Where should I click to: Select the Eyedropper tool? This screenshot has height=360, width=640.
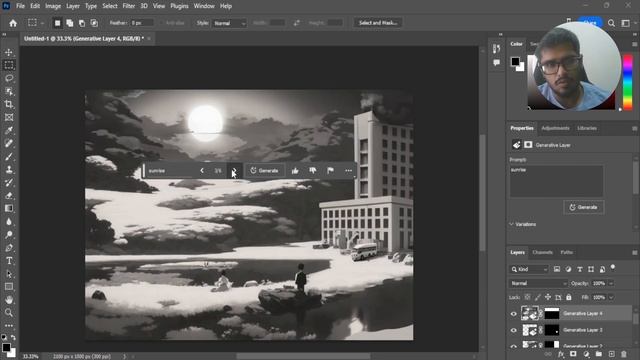[9, 131]
